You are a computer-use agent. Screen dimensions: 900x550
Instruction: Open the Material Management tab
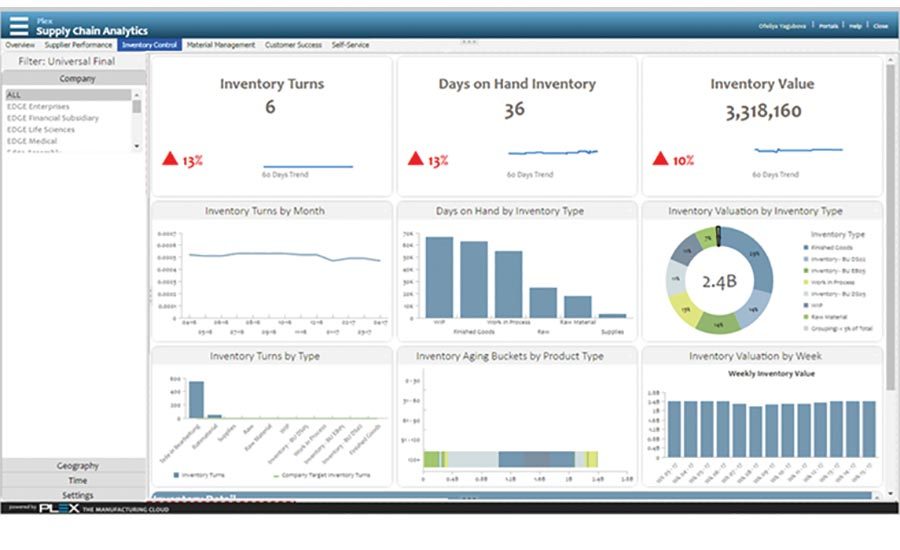220,45
